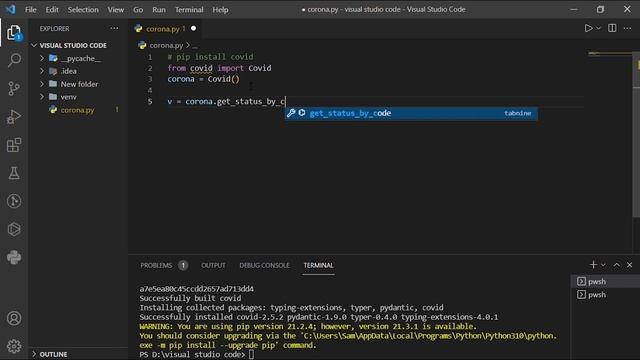The width and height of the screenshot is (640, 360).
Task: Restore down the VS Code window
Action: [600, 9]
